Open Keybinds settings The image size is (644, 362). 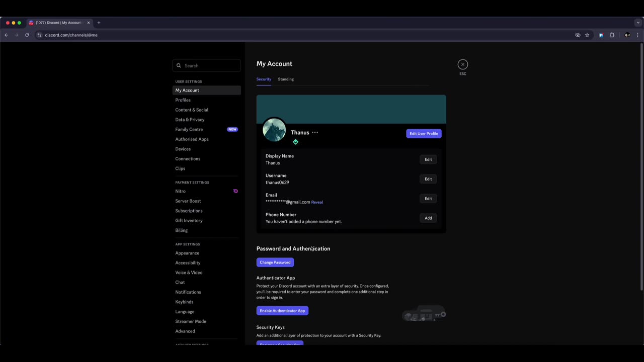click(207, 302)
